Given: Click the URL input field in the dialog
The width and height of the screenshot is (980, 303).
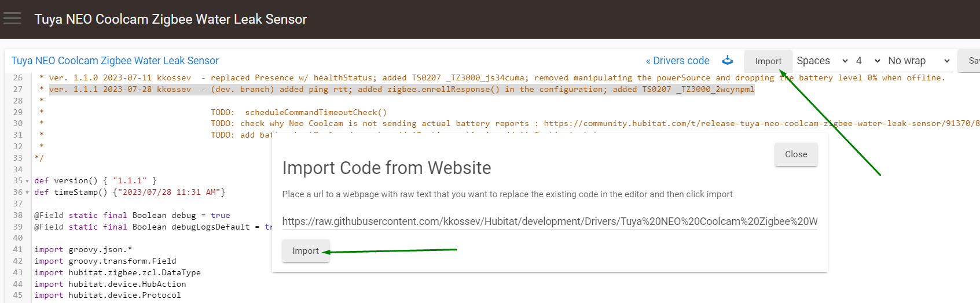Looking at the screenshot, I should [x=550, y=221].
